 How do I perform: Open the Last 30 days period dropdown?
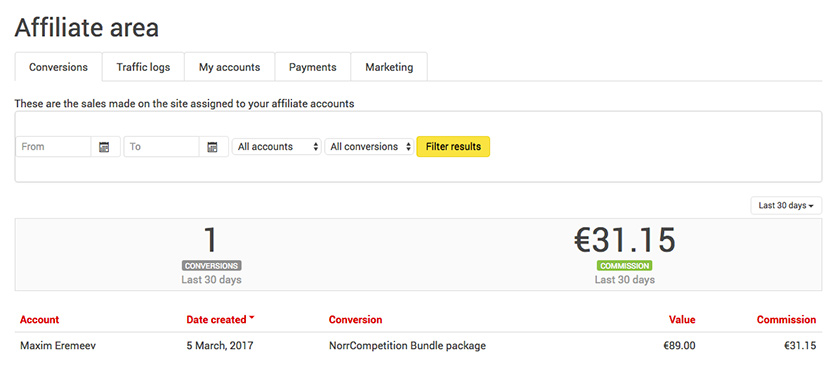pyautogui.click(x=786, y=206)
